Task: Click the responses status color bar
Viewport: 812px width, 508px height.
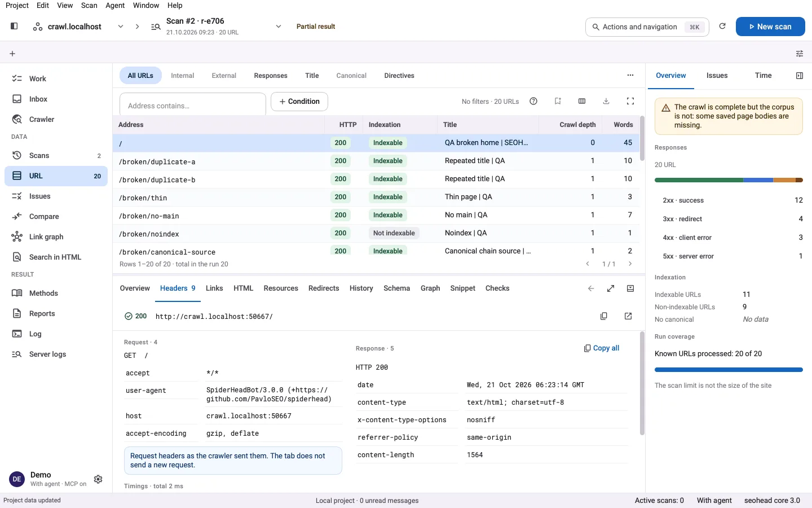Action: pos(729,180)
